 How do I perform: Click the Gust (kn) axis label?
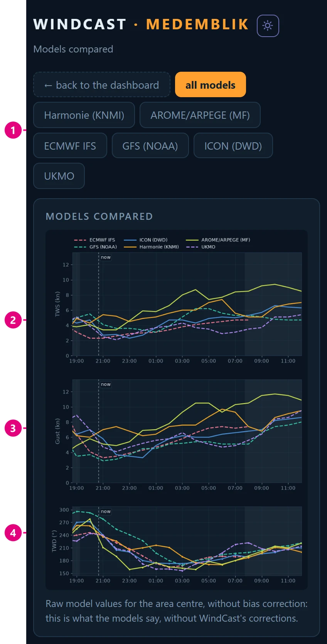pos(57,431)
